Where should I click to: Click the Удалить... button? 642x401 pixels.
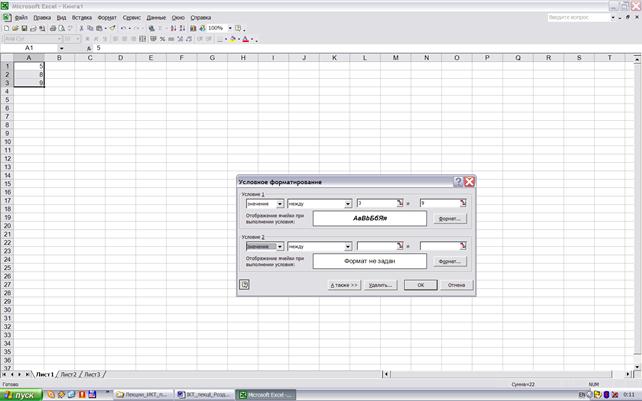380,285
